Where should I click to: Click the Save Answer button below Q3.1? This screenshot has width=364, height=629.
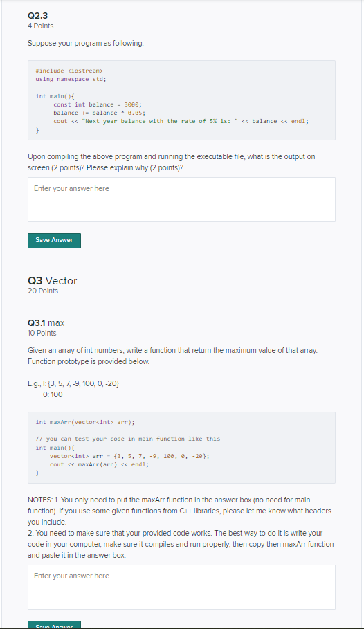tap(54, 625)
